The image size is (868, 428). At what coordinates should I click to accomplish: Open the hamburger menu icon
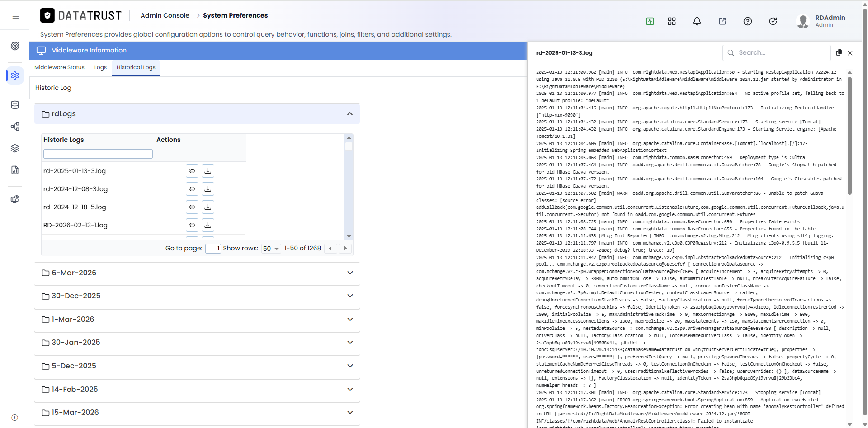[x=15, y=16]
